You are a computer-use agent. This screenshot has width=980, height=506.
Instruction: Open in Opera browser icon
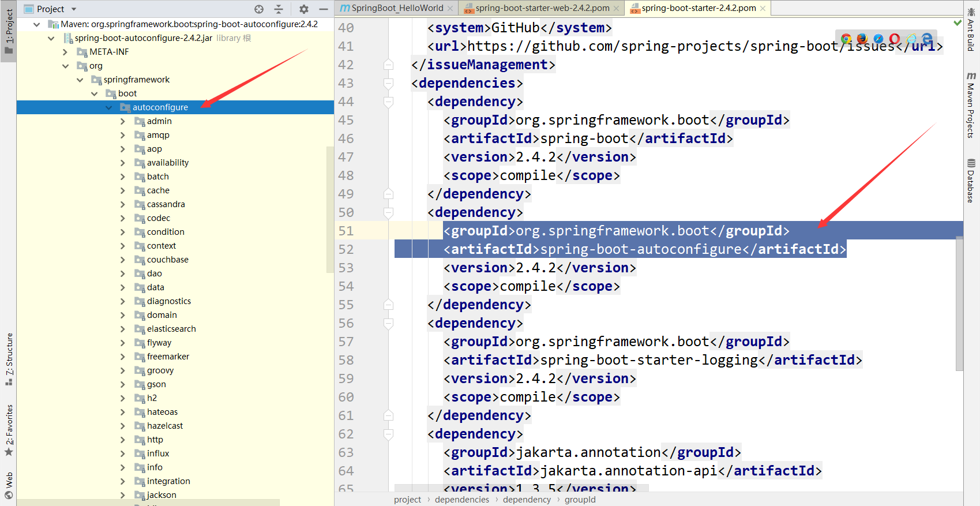pos(895,39)
